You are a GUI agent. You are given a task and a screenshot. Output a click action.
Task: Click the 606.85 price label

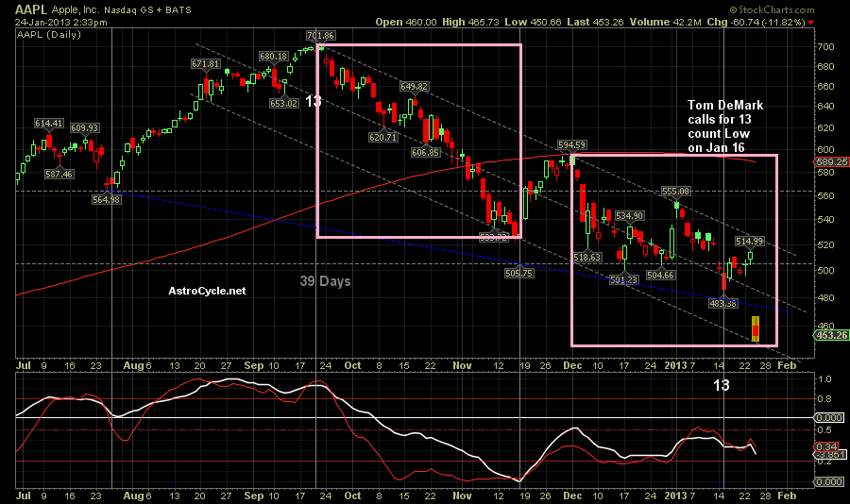pos(426,153)
